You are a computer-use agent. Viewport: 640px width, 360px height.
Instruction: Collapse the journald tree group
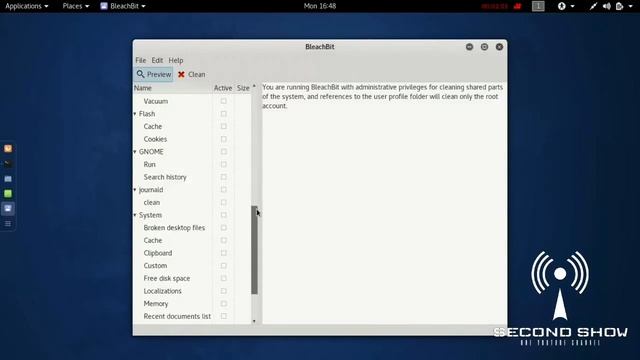click(135, 189)
